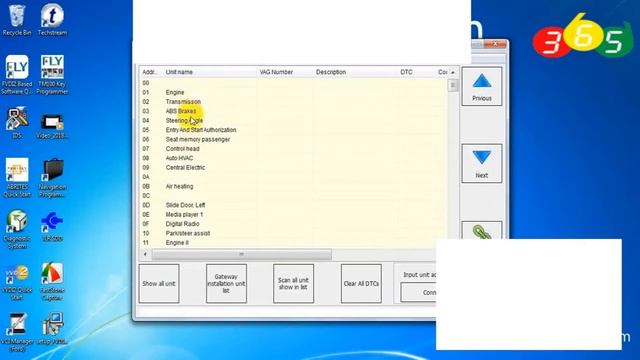This screenshot has height=360, width=640.
Task: Click the Next down-arrow button
Action: click(x=482, y=163)
